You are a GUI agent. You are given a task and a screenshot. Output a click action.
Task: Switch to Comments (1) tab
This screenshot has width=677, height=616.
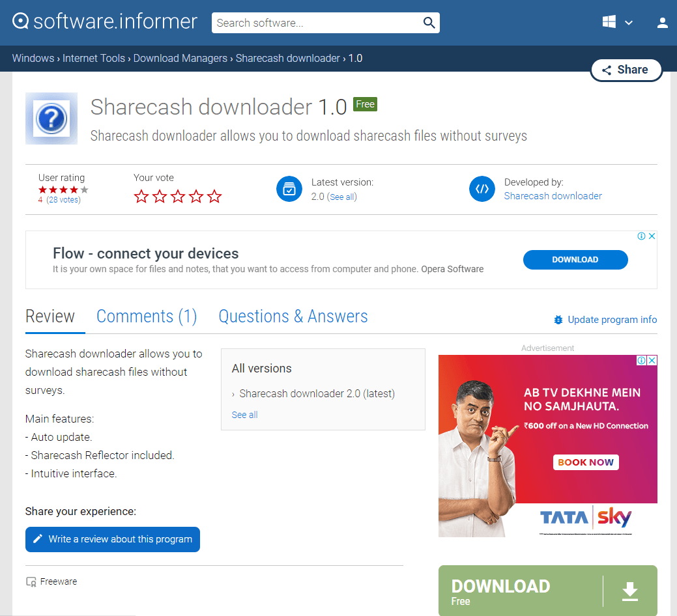point(147,316)
